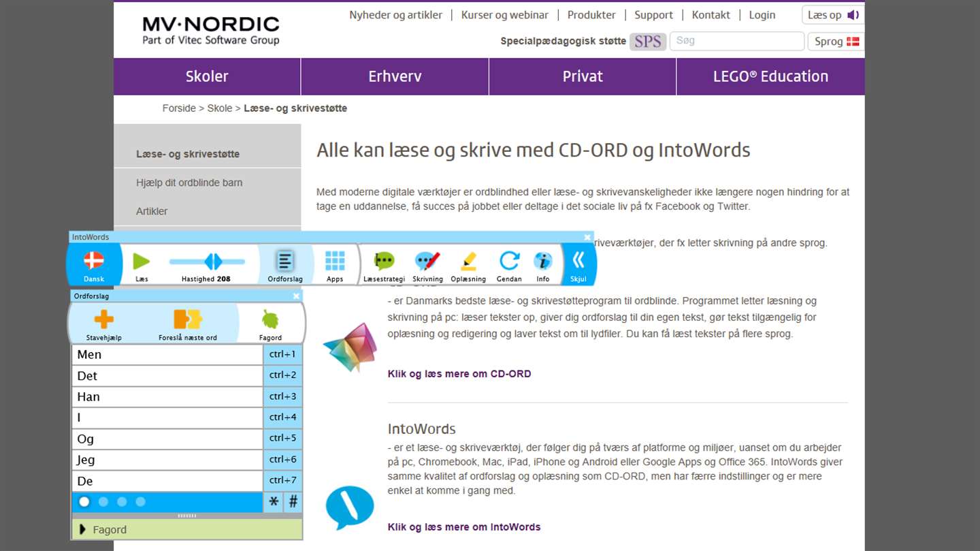Screen dimensions: 980x551
Task: Select the third suggestion page dot
Action: [x=122, y=502]
